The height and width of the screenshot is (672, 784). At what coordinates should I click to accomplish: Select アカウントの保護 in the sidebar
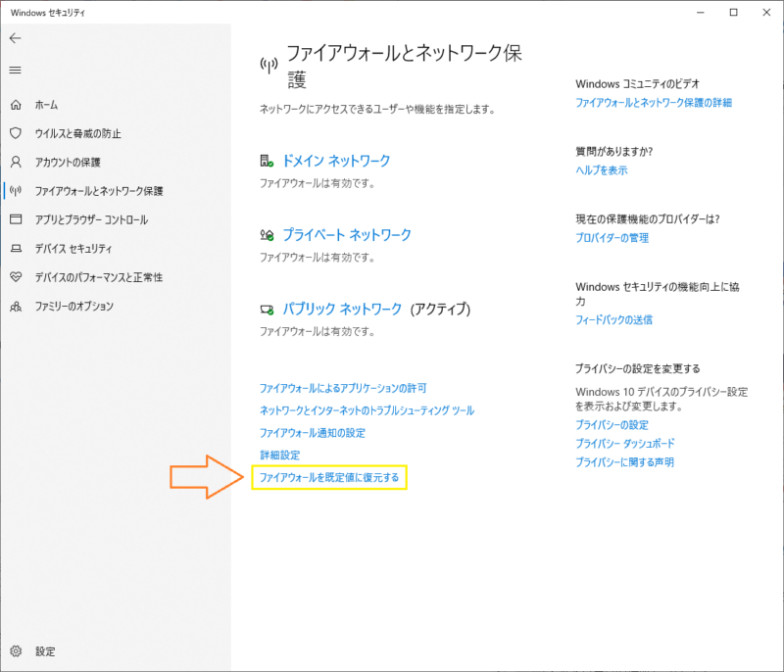68,162
